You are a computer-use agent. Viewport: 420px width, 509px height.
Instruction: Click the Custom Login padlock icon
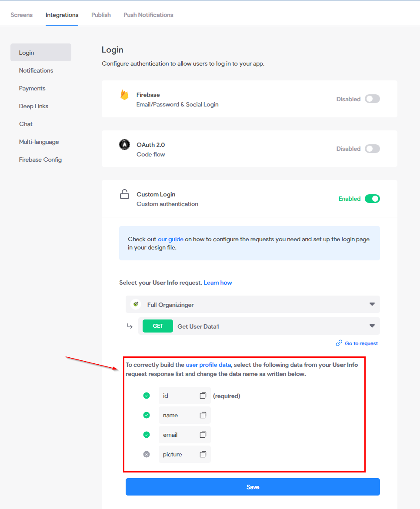(x=124, y=194)
